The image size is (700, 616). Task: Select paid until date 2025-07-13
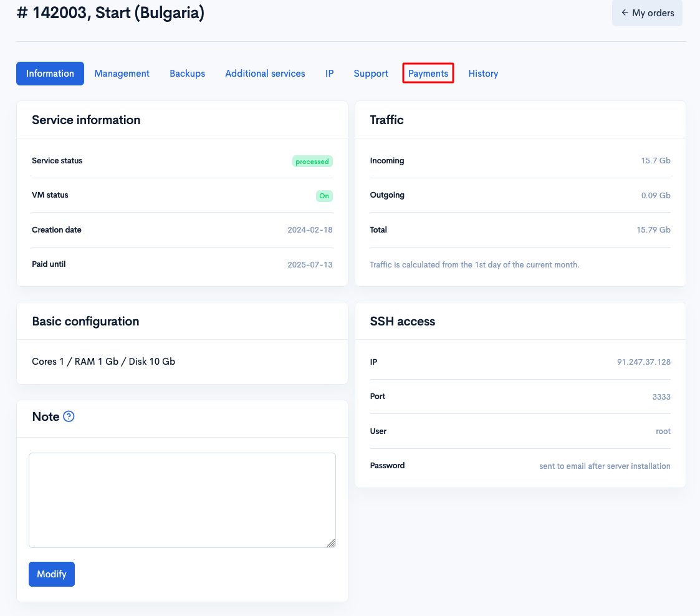[310, 265]
